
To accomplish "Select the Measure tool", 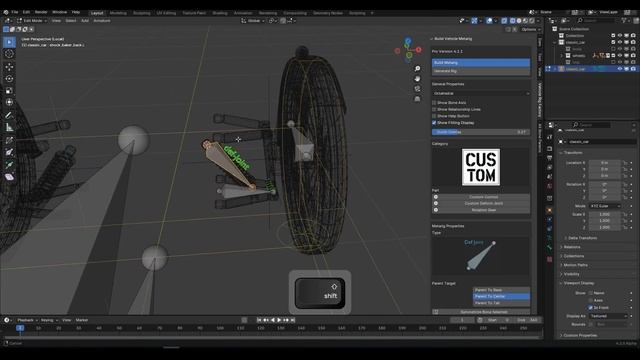I will point(9,127).
